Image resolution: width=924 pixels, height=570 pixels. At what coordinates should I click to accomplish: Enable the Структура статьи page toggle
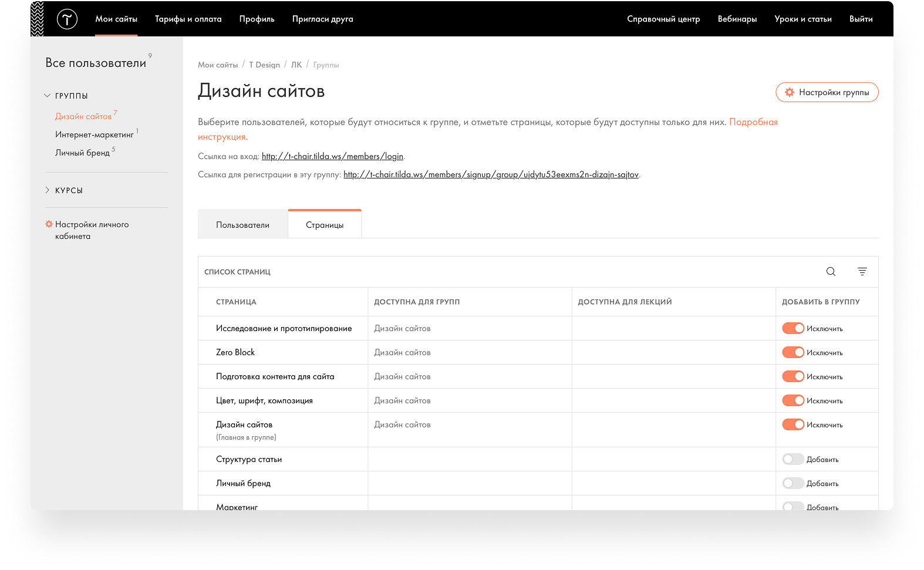pyautogui.click(x=793, y=459)
